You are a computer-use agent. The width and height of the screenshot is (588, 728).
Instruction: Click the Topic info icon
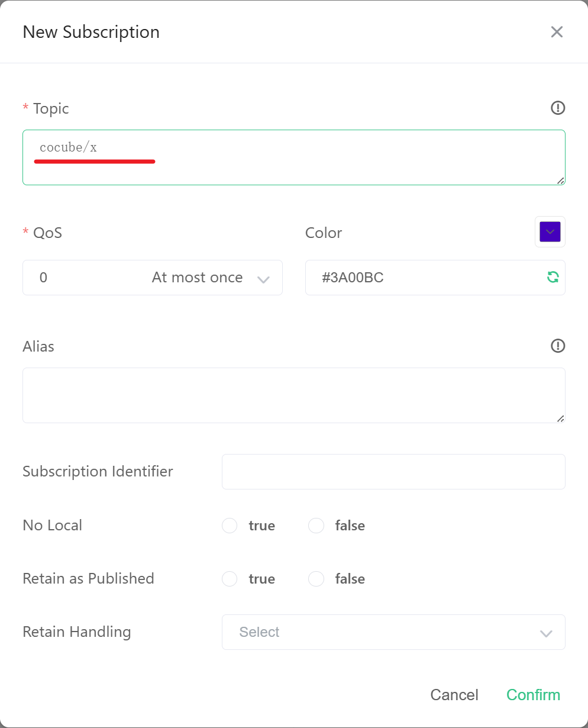558,108
